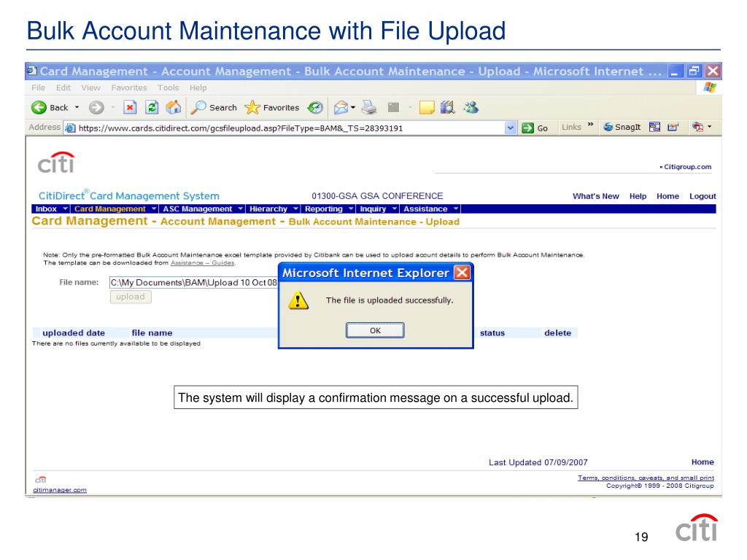The width and height of the screenshot is (747, 560).
Task: Click the uploaded date column header
Action: [x=74, y=332]
